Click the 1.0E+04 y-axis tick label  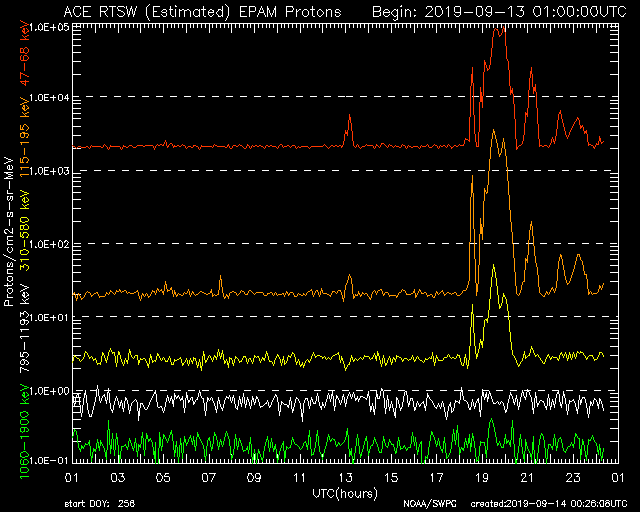[x=47, y=98]
